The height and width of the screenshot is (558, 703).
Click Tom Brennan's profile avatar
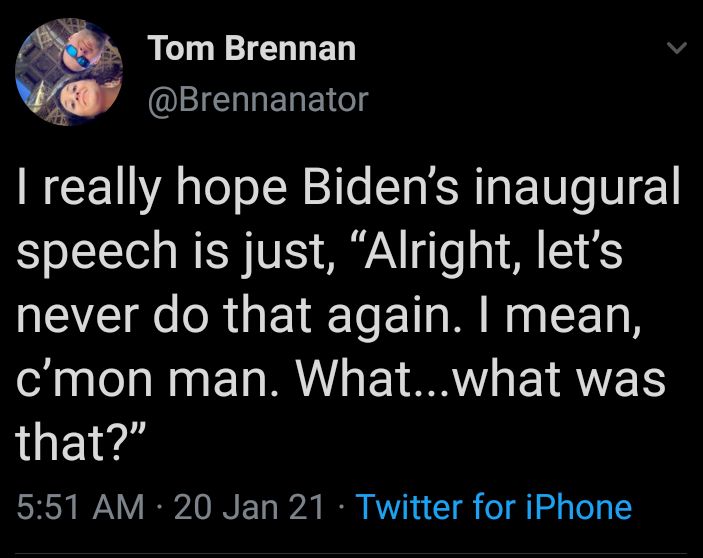[69, 74]
